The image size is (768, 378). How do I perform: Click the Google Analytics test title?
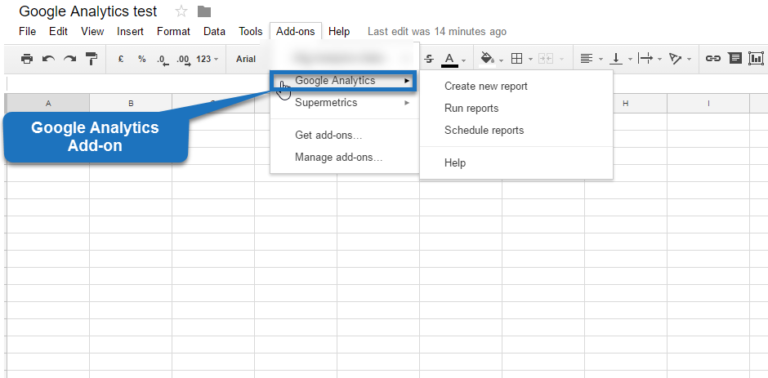tap(88, 11)
